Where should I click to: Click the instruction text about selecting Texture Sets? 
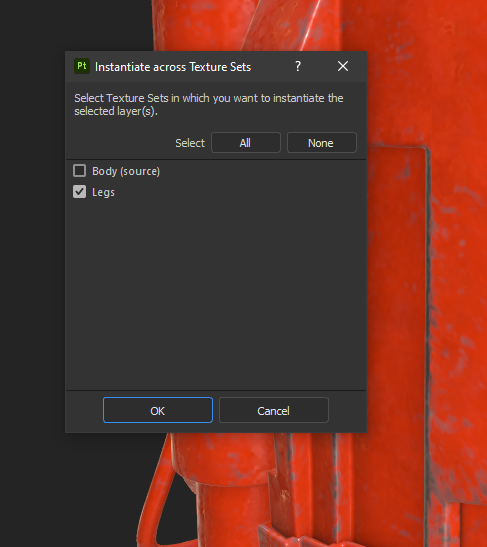(209, 104)
